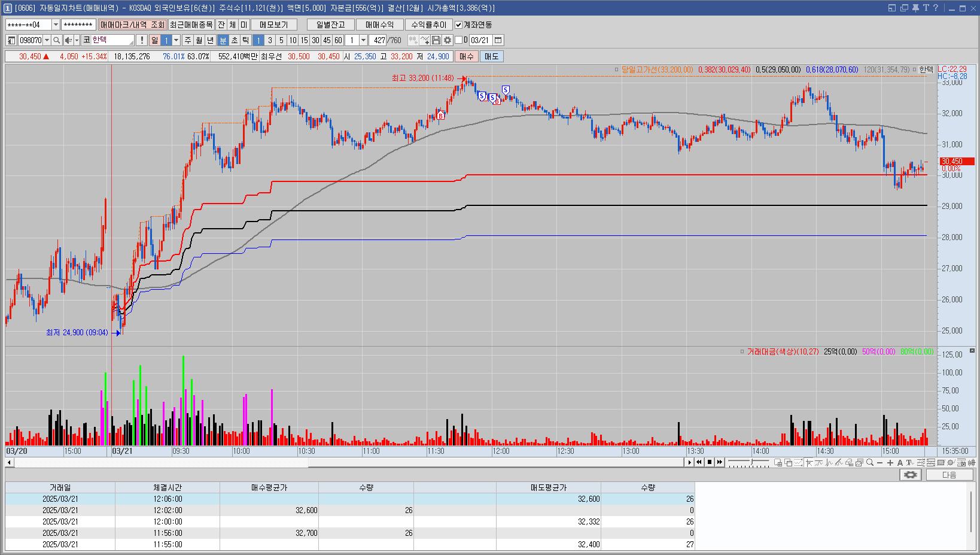Image resolution: width=980 pixels, height=555 pixels.
Task: Select the 일 (daily) period toggle
Action: point(154,40)
